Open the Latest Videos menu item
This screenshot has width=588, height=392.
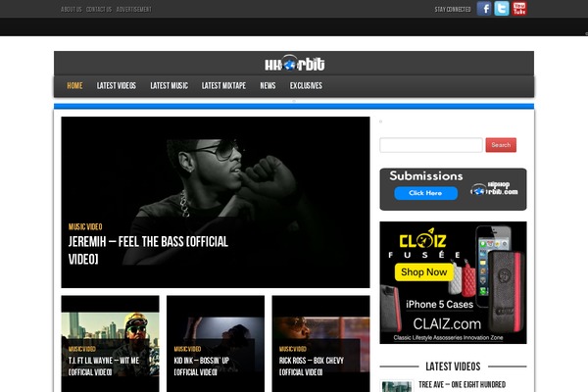117,86
